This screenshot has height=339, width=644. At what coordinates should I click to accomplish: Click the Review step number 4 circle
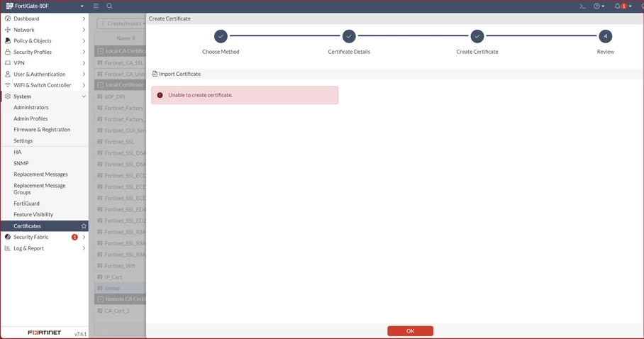coord(606,36)
